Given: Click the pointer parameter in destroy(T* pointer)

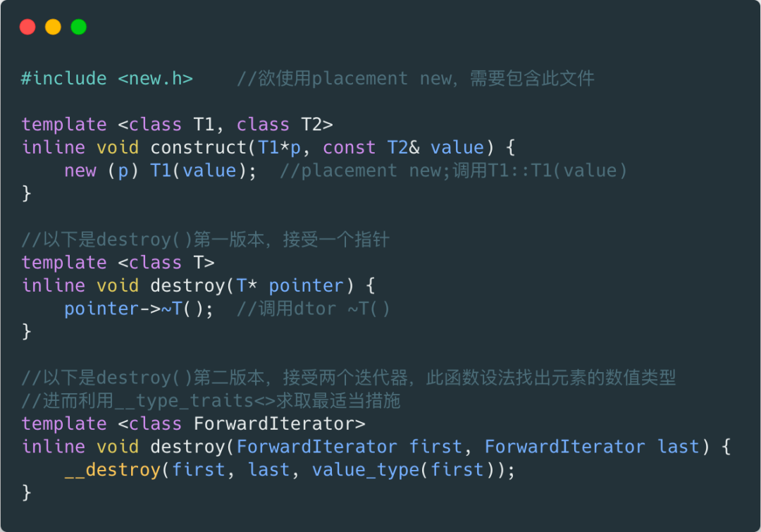Looking at the screenshot, I should pyautogui.click(x=306, y=286).
